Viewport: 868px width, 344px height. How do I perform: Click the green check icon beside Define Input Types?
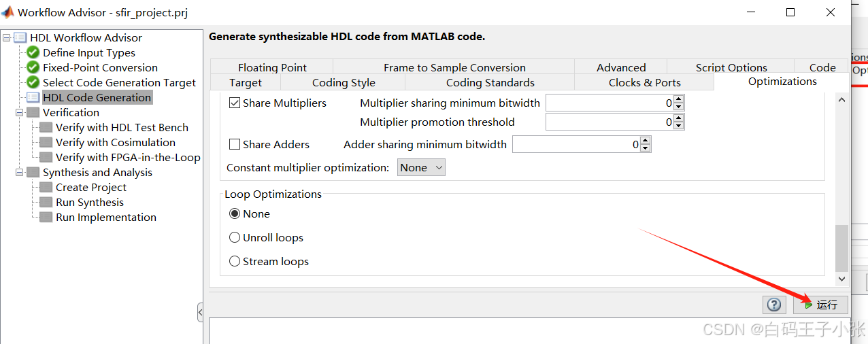click(33, 52)
